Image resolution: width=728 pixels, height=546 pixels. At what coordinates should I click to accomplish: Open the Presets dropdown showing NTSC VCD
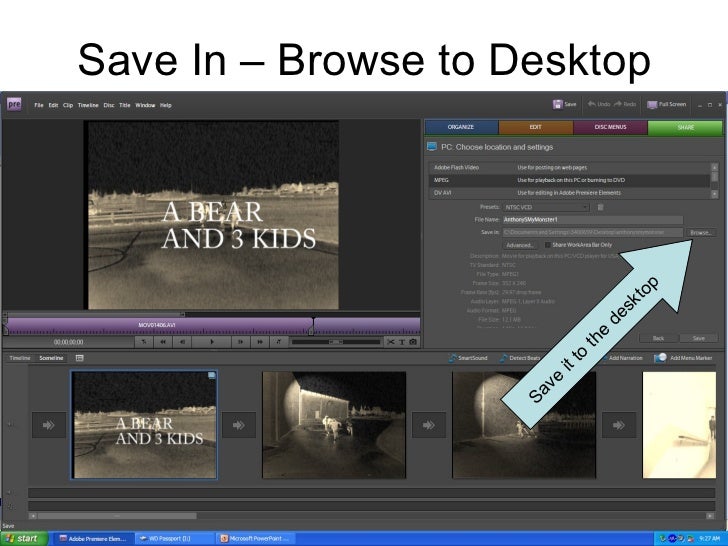(x=546, y=207)
